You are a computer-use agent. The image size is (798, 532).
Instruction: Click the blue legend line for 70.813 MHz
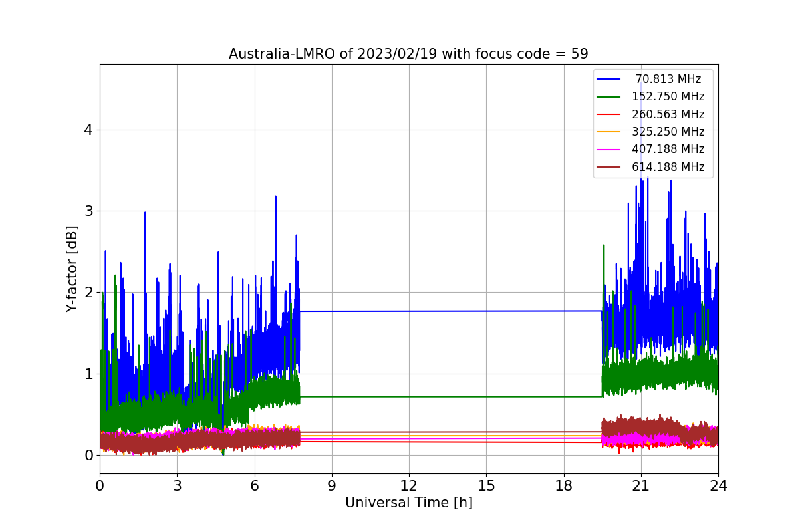pyautogui.click(x=608, y=79)
